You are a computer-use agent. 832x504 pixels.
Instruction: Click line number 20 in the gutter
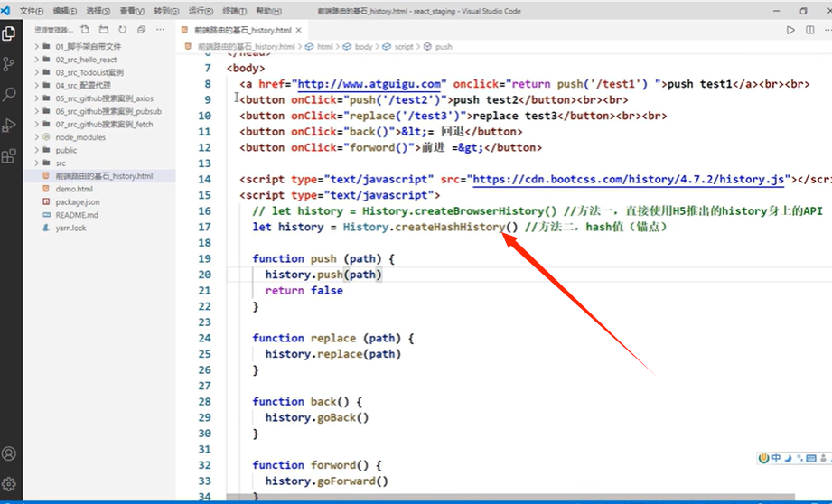coord(204,275)
